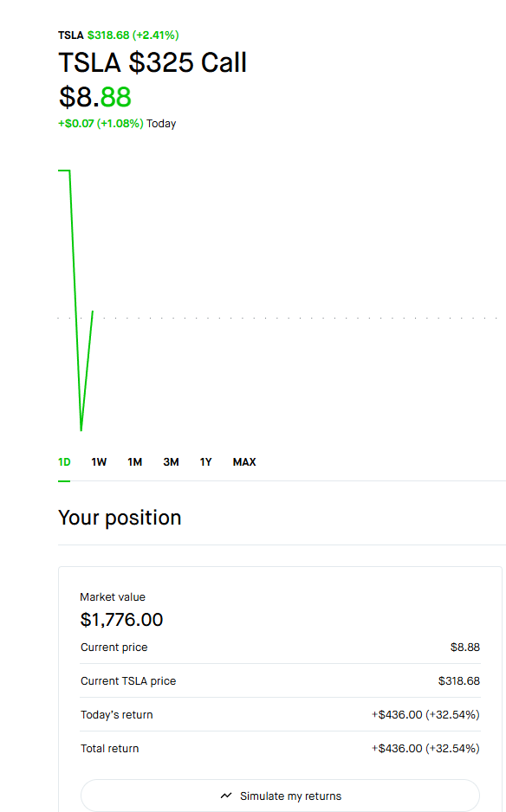
Task: Show the MAX chart range
Action: [243, 461]
